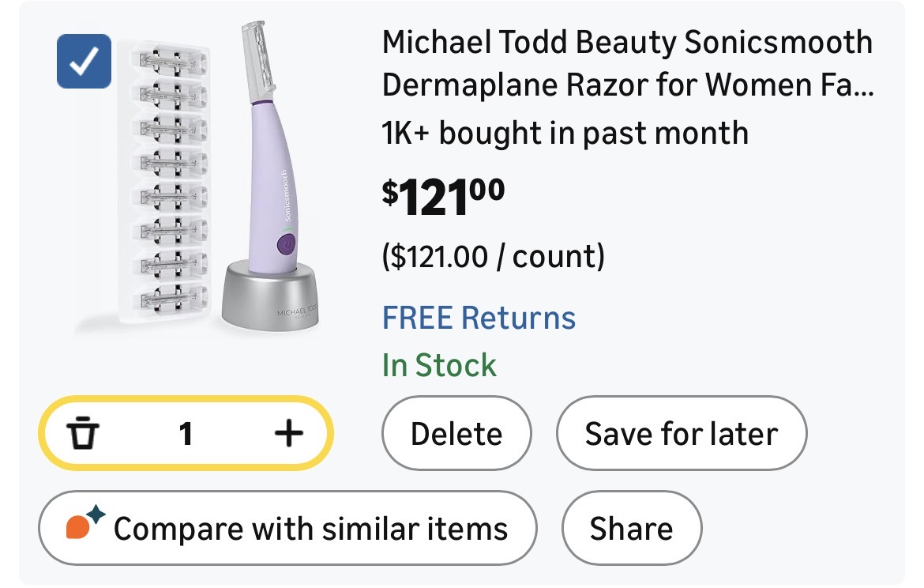Click the 1K+ bought in past month text

click(x=565, y=132)
